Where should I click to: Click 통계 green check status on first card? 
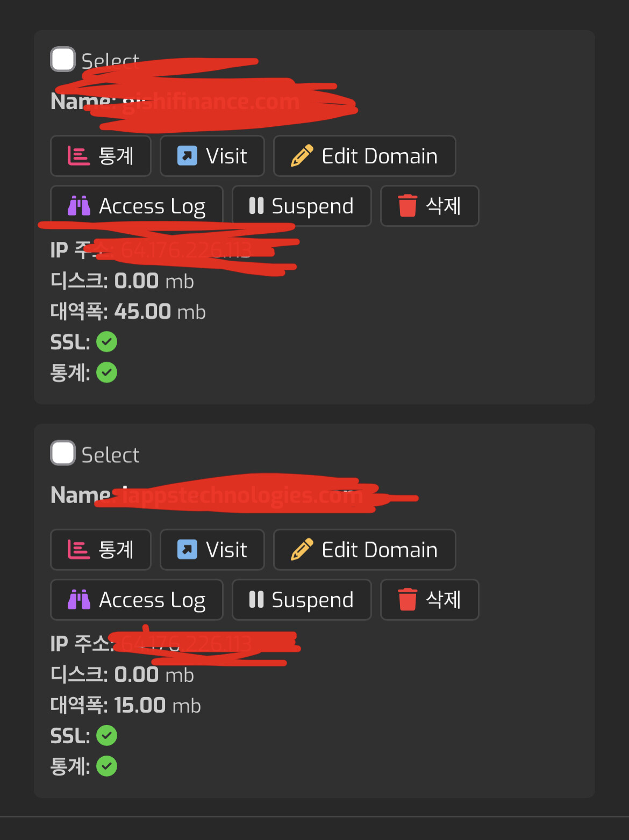[106, 372]
